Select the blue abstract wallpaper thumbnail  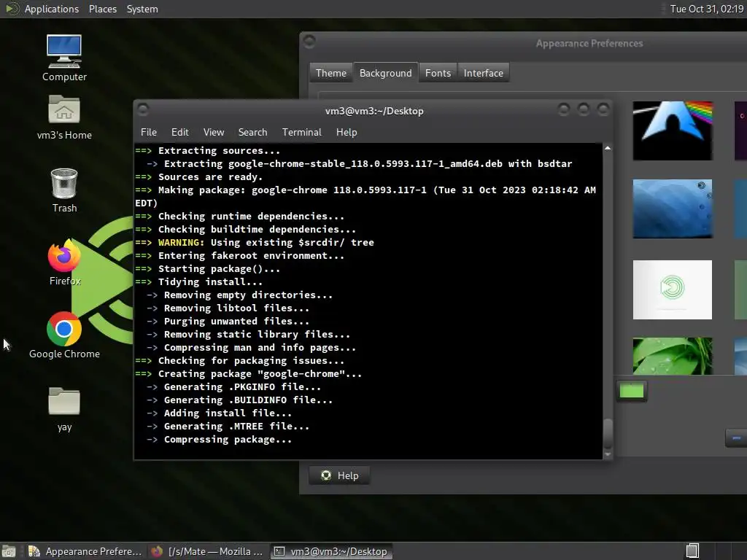(673, 209)
